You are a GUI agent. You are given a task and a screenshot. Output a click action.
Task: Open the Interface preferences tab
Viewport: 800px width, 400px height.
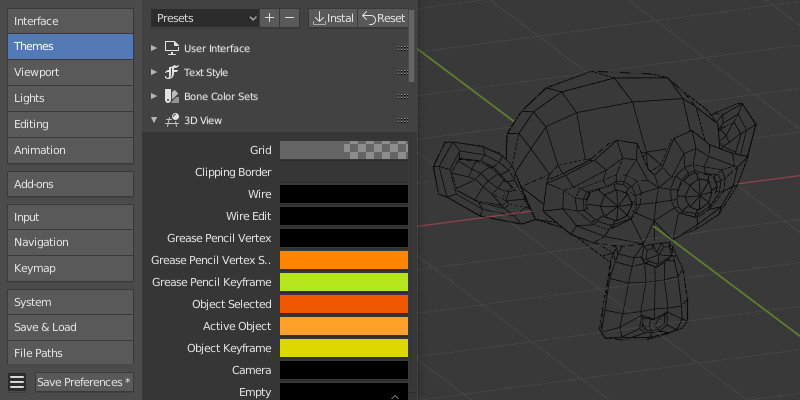(x=70, y=21)
